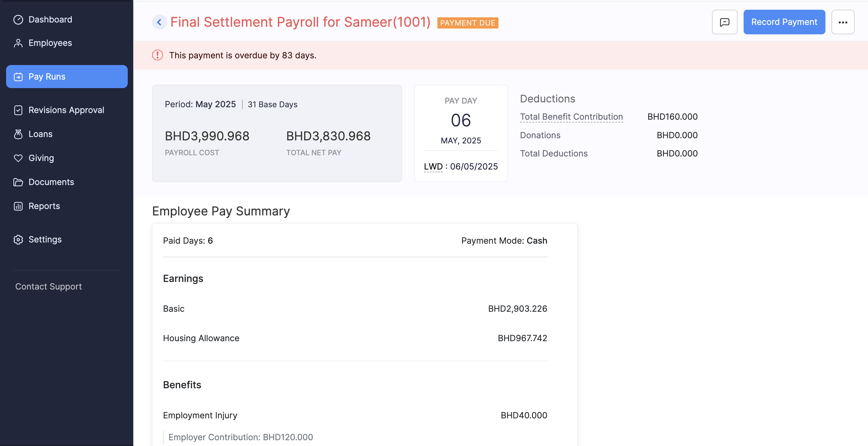868x446 pixels.
Task: Go back using the left chevron
Action: [x=159, y=22]
